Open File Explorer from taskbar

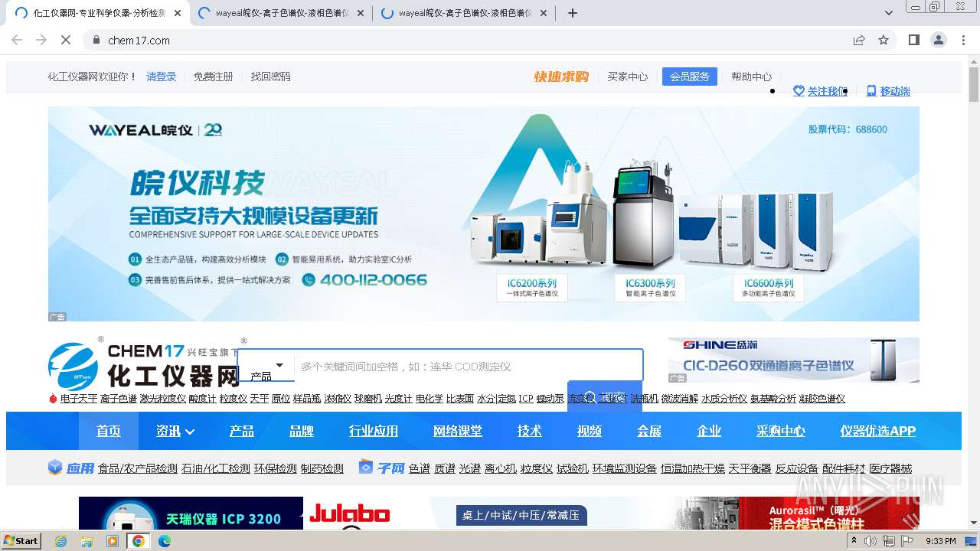[87, 541]
